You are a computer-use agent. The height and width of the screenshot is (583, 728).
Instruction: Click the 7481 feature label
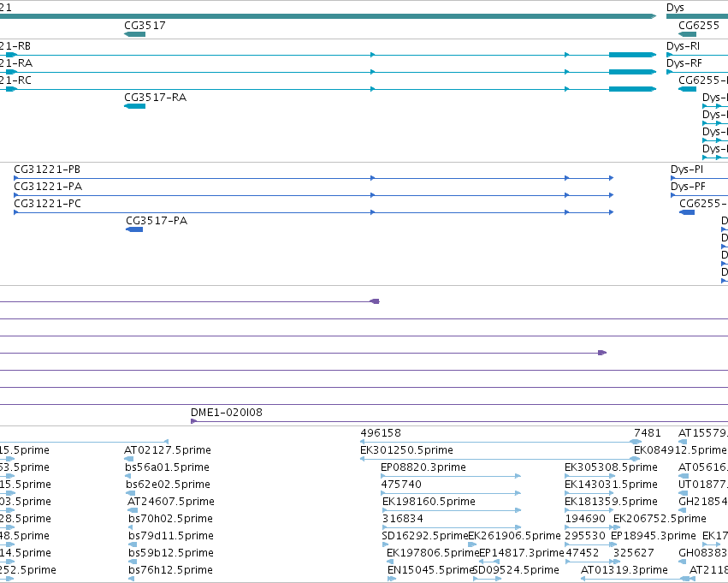point(648,433)
